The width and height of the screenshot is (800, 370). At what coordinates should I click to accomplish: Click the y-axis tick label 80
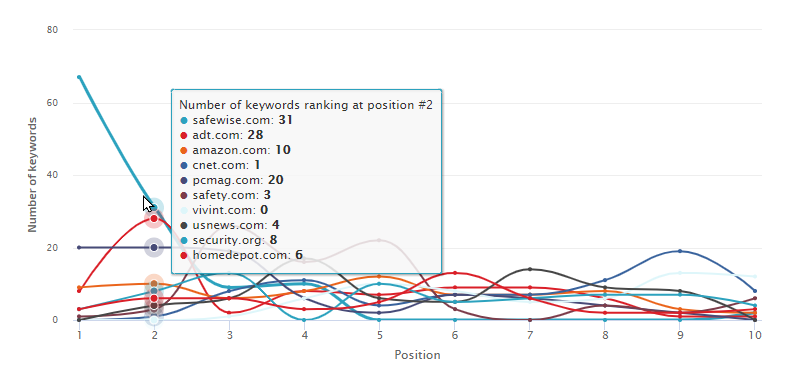[52, 30]
